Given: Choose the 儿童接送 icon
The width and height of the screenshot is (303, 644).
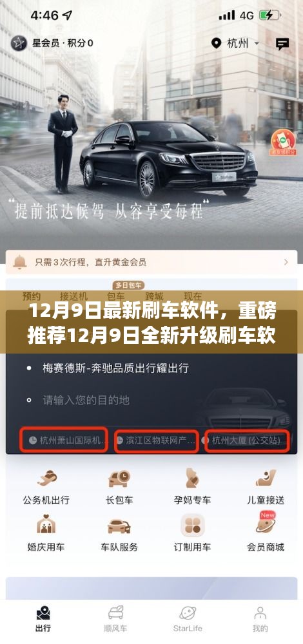Looking at the screenshot, I should pos(265,478).
